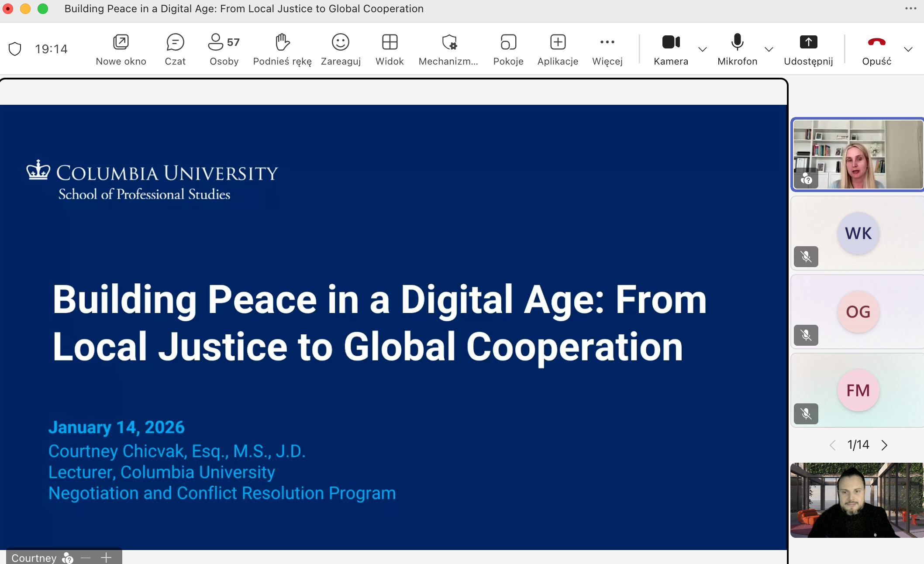
Task: Change layout with Widok icon
Action: point(390,42)
